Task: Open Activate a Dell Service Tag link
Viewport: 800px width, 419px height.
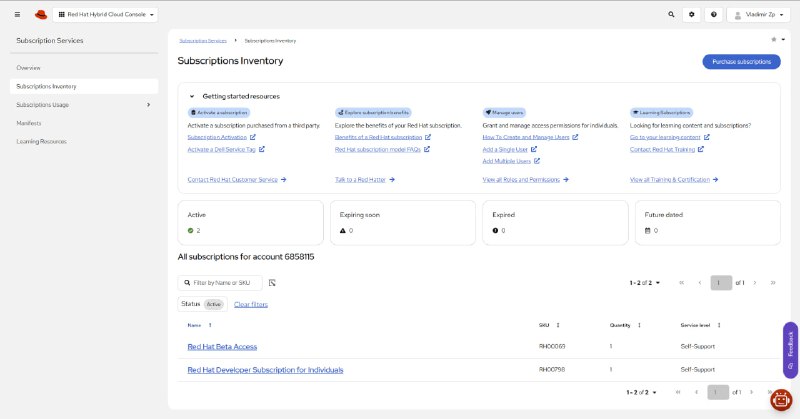Action: coord(226,150)
